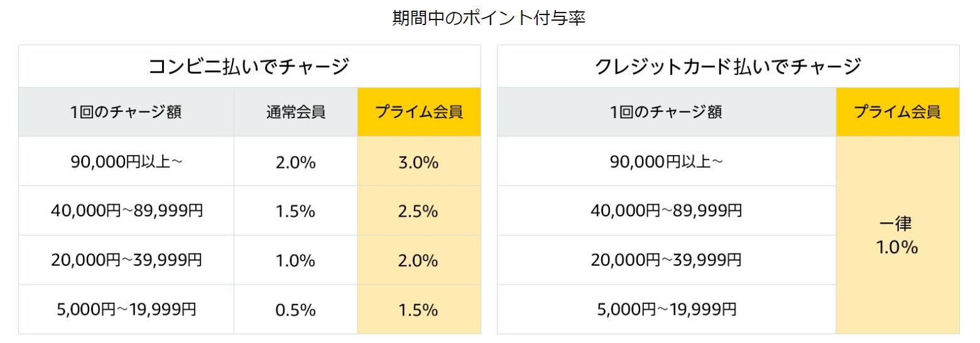Screen dimensions: 980x343
Task: Select the クレジットカード払いでチャージ table heading
Action: 727,67
